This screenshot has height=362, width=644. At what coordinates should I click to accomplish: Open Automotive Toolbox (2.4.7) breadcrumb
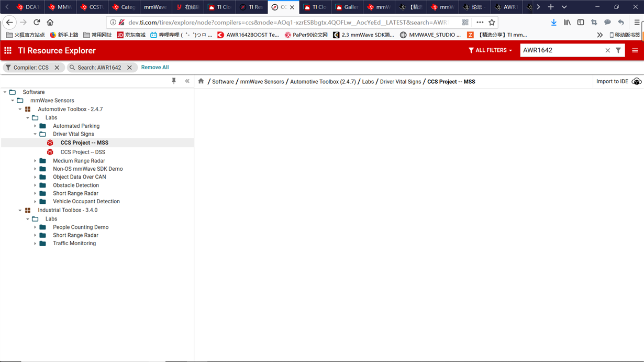coord(323,82)
